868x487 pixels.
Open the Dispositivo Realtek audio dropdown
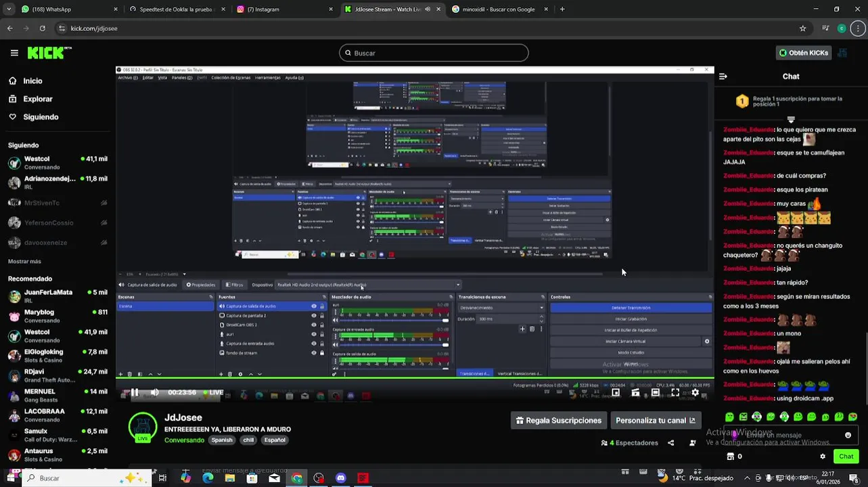coord(368,285)
